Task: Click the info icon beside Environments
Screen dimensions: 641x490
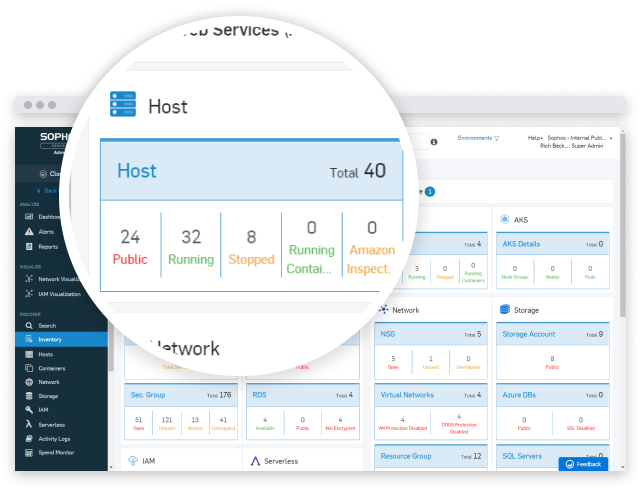Action: (434, 142)
